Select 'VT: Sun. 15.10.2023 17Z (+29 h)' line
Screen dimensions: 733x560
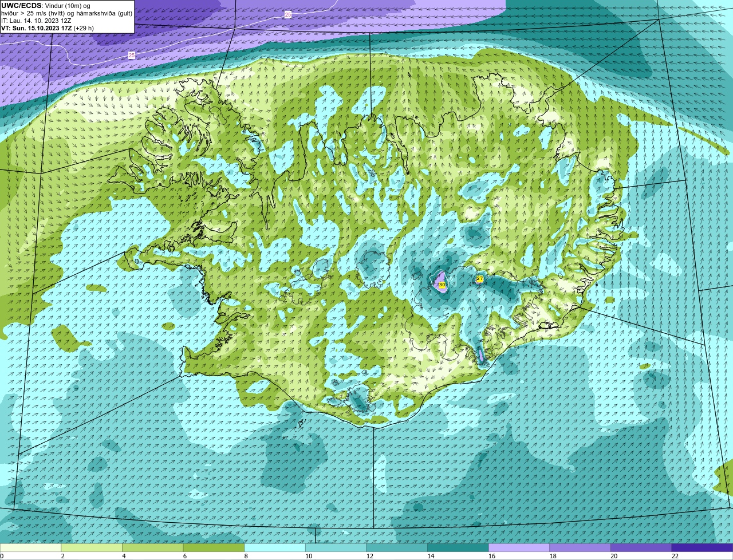[48, 28]
